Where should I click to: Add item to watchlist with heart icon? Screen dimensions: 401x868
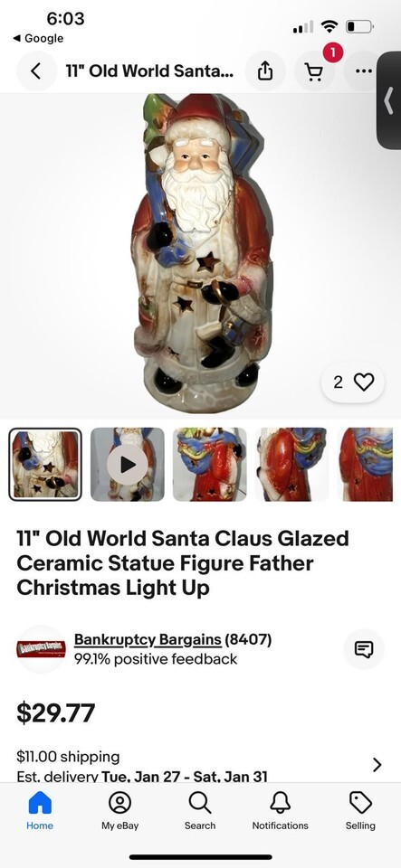pos(353,382)
